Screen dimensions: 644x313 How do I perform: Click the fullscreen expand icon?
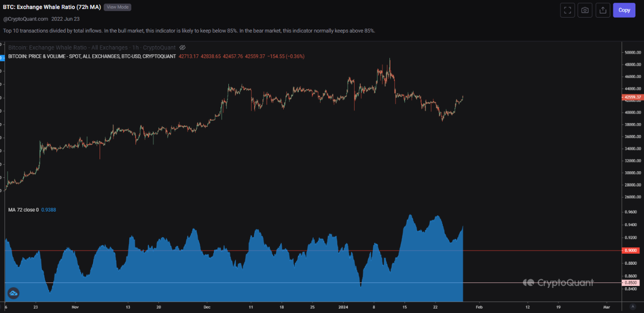point(567,10)
